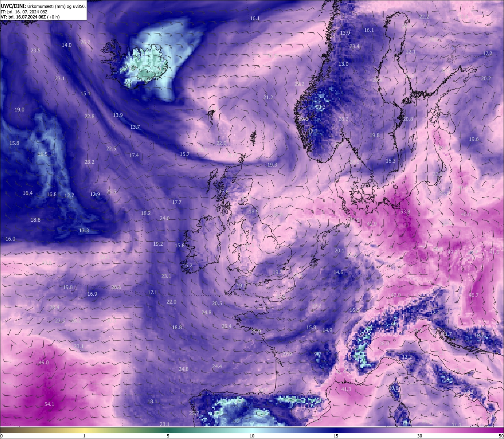This screenshot has height=439, width=504.
Task: Click the 19.2 value on the map
Action: [x=158, y=244]
